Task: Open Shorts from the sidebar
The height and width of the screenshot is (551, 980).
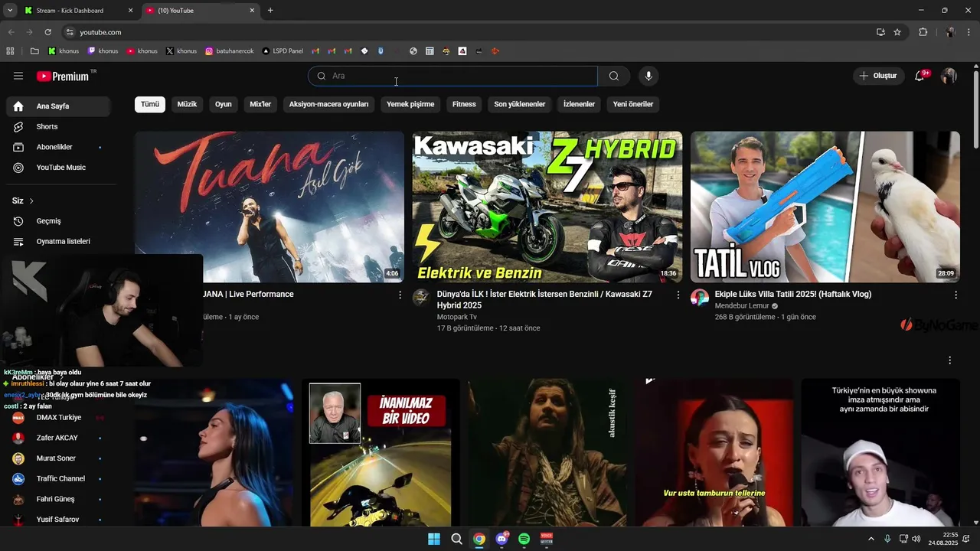Action: (x=58, y=126)
